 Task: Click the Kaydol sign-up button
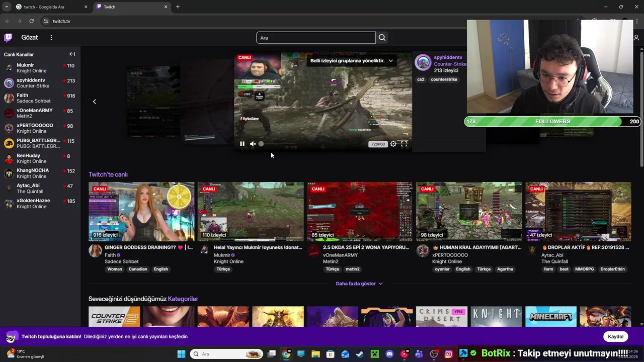coord(615,336)
